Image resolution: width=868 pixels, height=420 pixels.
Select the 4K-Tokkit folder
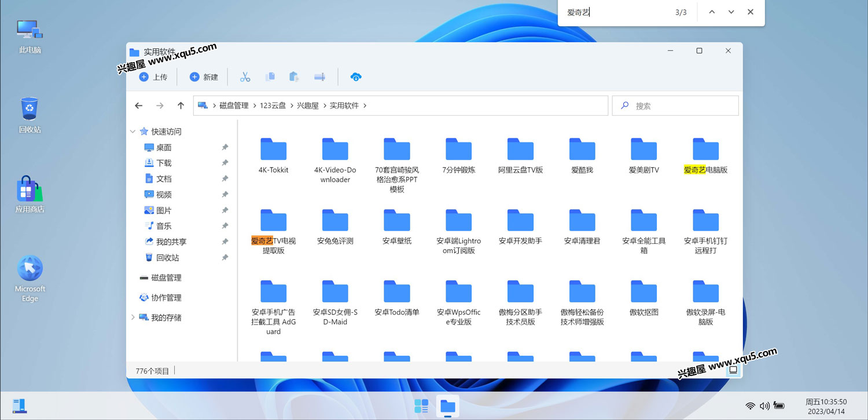pyautogui.click(x=274, y=156)
